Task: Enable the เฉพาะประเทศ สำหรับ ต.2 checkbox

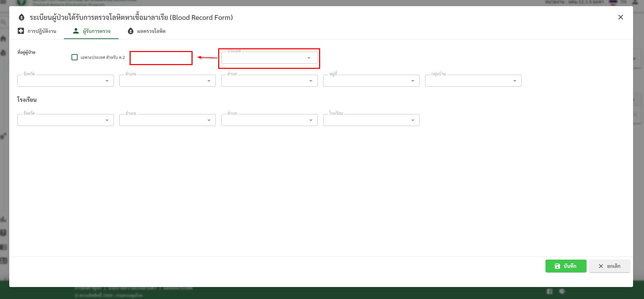Action: pyautogui.click(x=75, y=57)
